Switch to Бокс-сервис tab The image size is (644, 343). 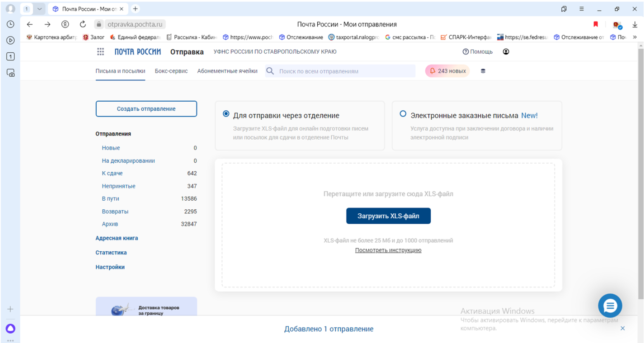tap(171, 71)
